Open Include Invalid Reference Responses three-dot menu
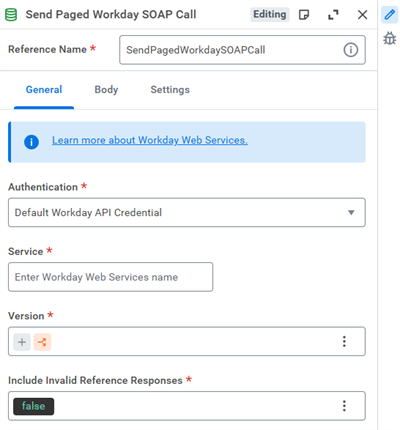 click(344, 406)
